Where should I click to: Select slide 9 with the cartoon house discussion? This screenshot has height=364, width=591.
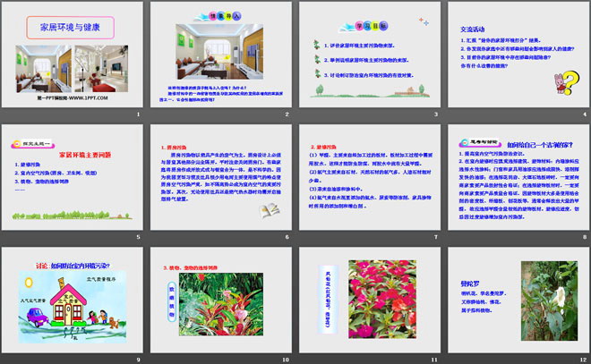click(x=73, y=300)
